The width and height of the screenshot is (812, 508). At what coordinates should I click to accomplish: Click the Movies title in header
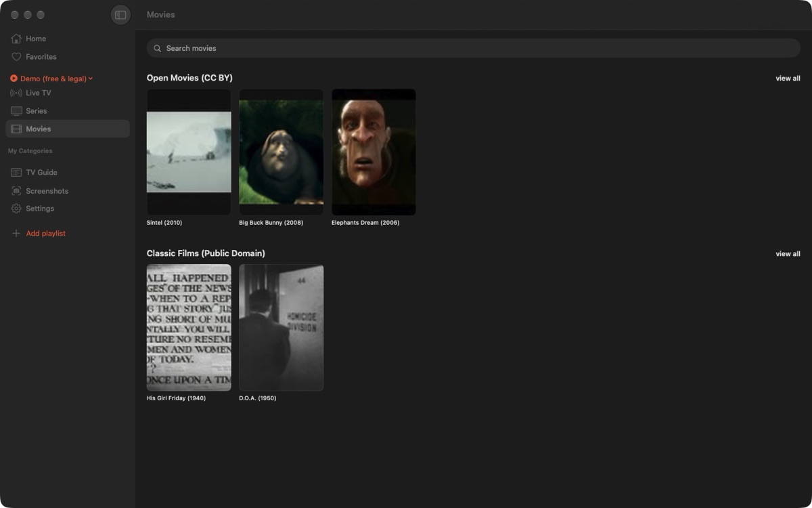click(161, 15)
